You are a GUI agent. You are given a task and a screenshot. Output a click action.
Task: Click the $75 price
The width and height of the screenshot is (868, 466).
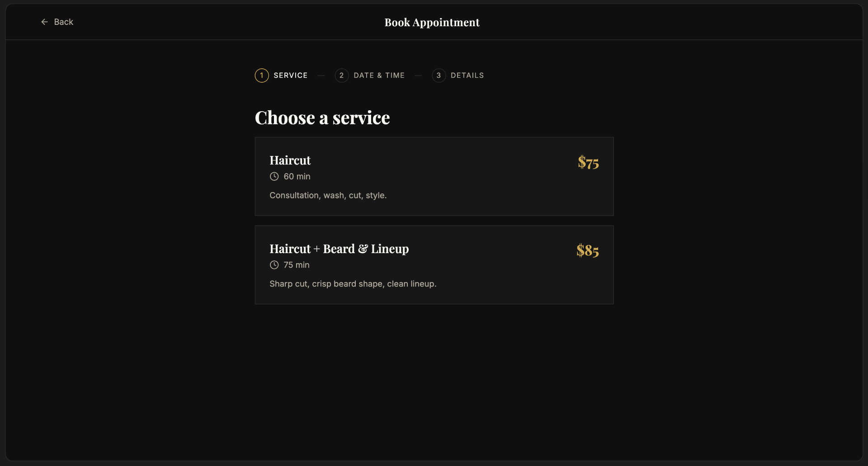point(588,162)
